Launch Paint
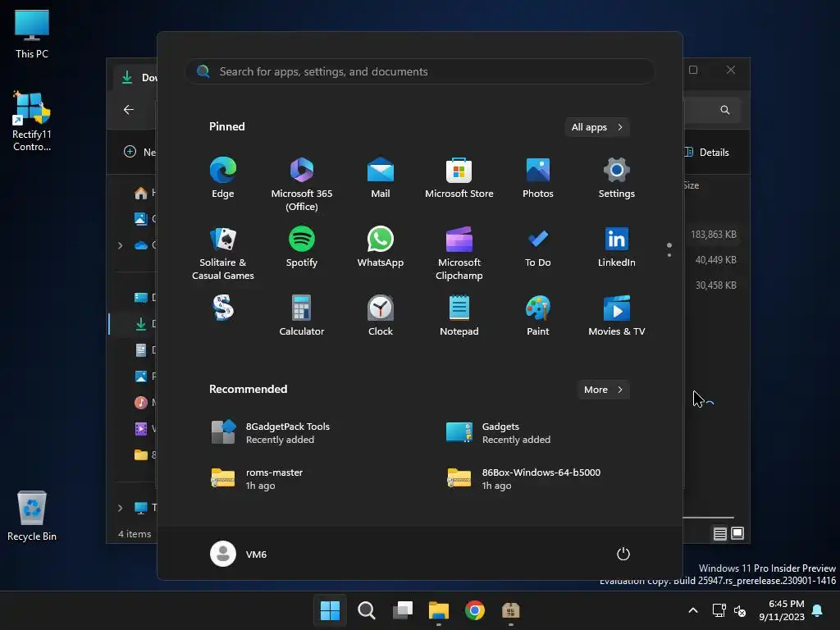The width and height of the screenshot is (840, 630). (x=538, y=316)
